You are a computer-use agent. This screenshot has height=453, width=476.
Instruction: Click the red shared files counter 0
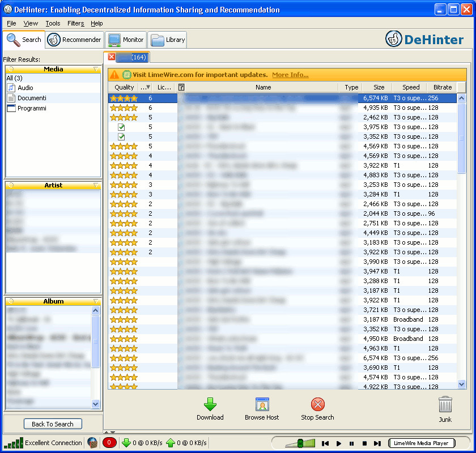click(109, 443)
